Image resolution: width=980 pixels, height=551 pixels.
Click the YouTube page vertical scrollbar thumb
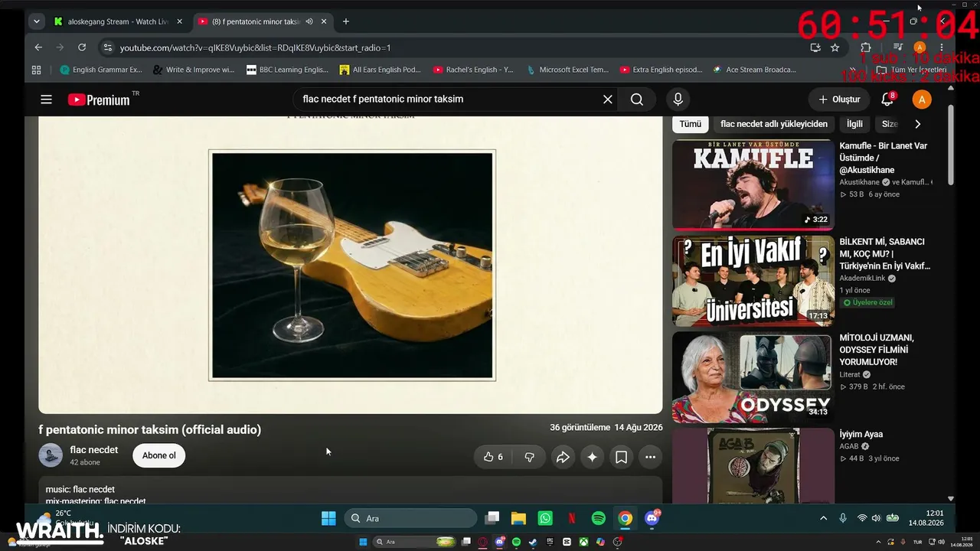click(951, 145)
